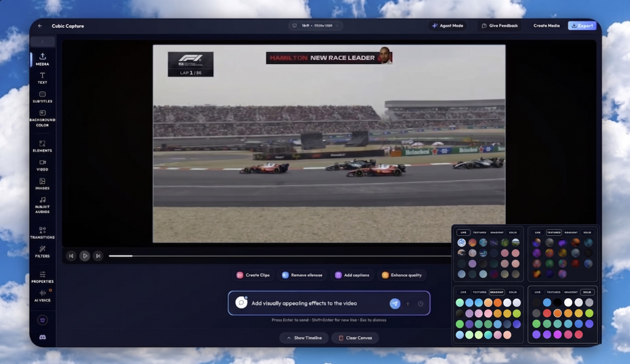The height and width of the screenshot is (364, 630).
Task: Open the Elements panel
Action: click(x=42, y=146)
